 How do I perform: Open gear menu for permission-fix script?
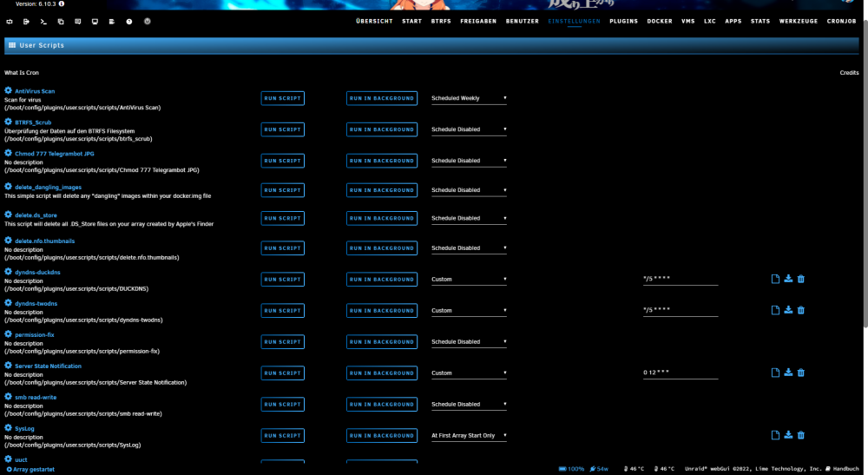(9, 333)
